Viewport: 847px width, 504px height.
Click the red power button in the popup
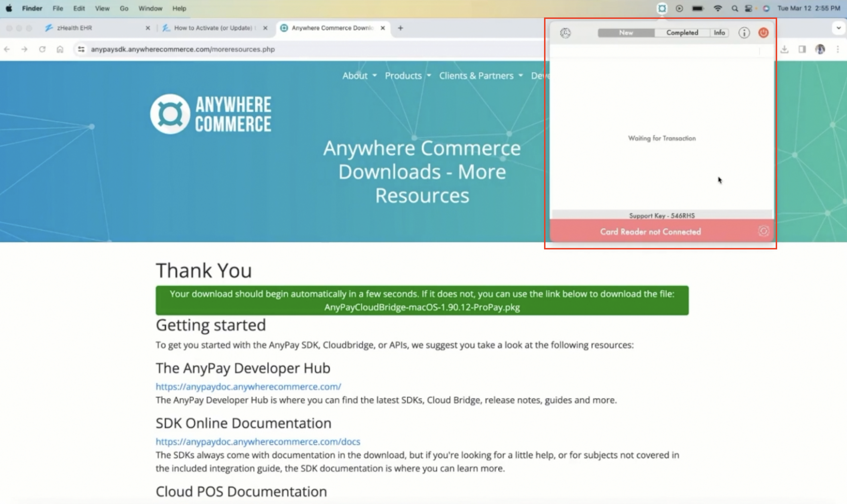click(763, 33)
